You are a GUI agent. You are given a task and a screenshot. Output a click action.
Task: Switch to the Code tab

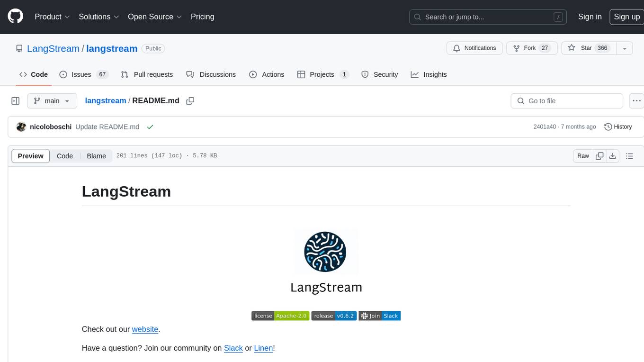coord(33,74)
